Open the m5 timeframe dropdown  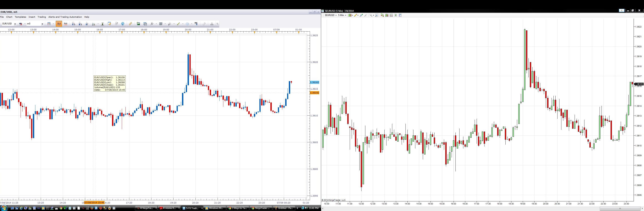coord(42,24)
